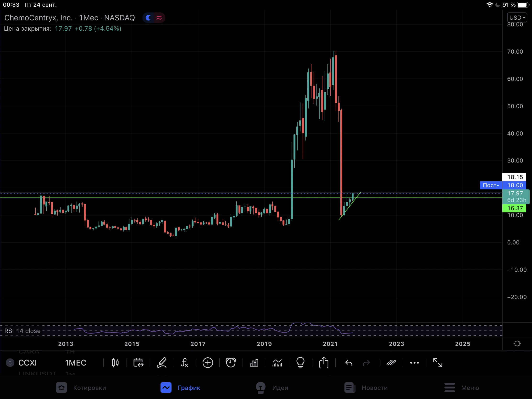Open the three-dots more options menu
The image size is (532, 399).
click(x=414, y=363)
